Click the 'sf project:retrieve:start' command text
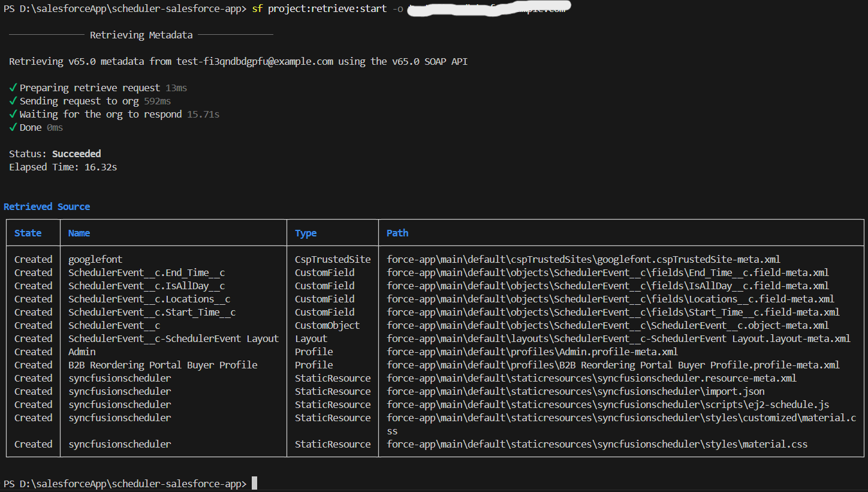 tap(321, 9)
